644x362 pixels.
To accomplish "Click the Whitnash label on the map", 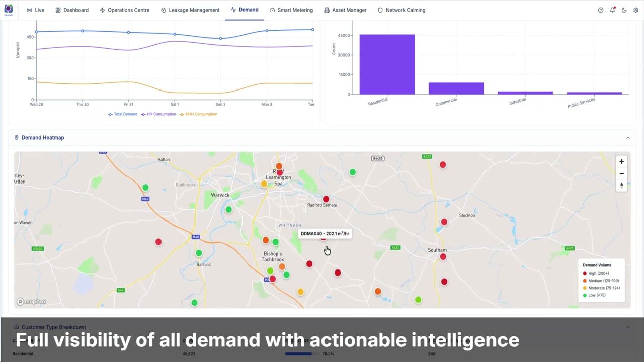I will 290,226.
